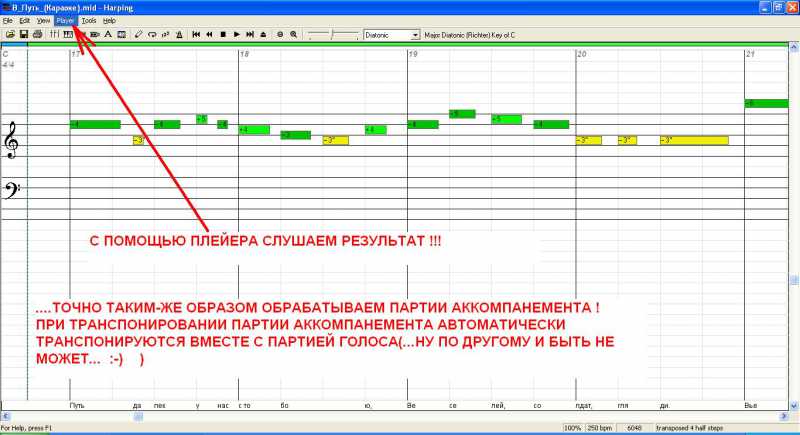Viewport: 800px width, 435px height.
Task: Open the Player menu
Action: click(65, 21)
